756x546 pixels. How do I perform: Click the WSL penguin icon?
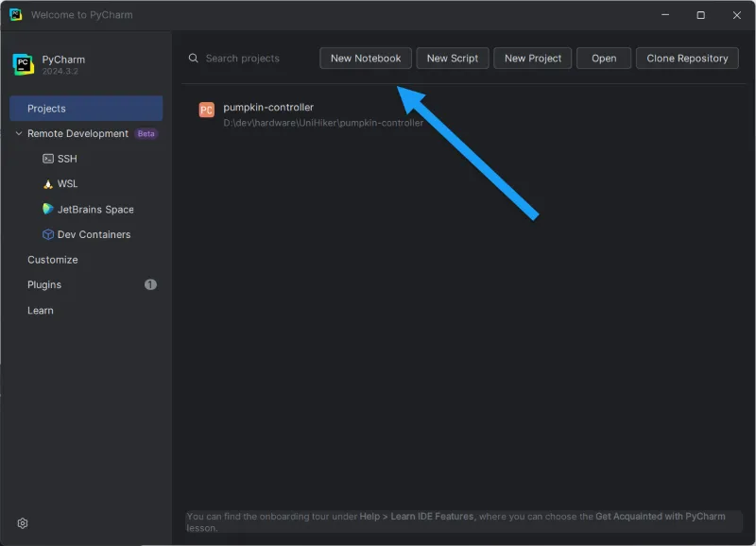point(48,184)
